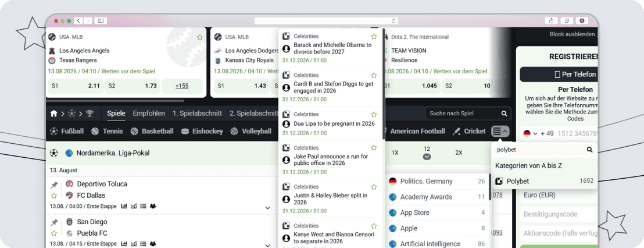Image resolution: width=644 pixels, height=248 pixels.
Task: Favorite the Obama divorce celebrity bet
Action: (374, 36)
